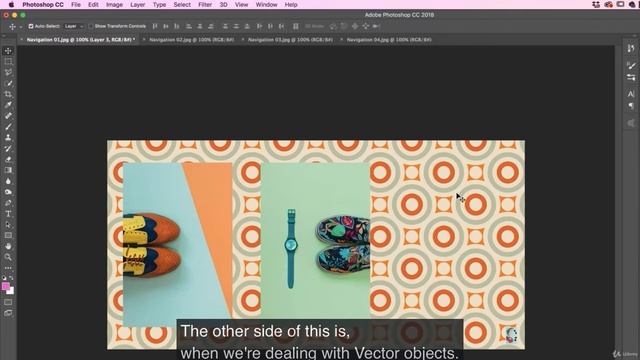Open the Help menu
The image size is (640, 360).
(x=291, y=4)
